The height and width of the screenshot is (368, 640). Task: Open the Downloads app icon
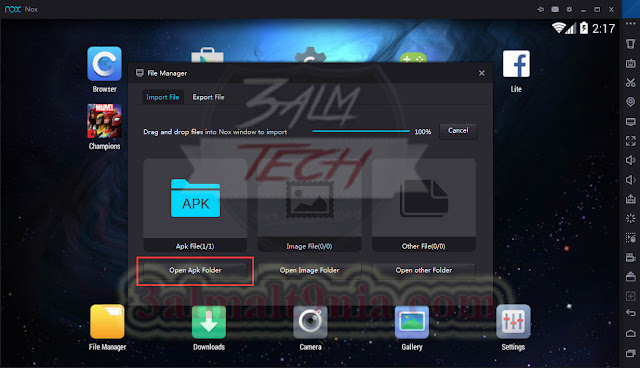point(209,322)
